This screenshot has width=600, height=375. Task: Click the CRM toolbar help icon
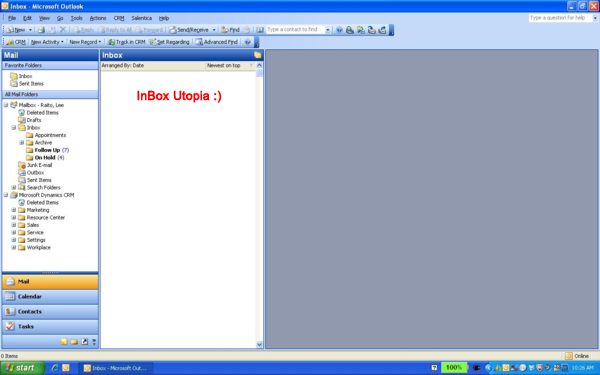pos(248,42)
